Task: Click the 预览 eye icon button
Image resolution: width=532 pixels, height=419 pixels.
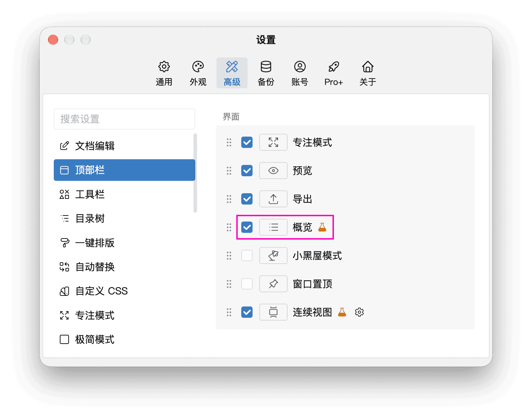Action: point(273,171)
